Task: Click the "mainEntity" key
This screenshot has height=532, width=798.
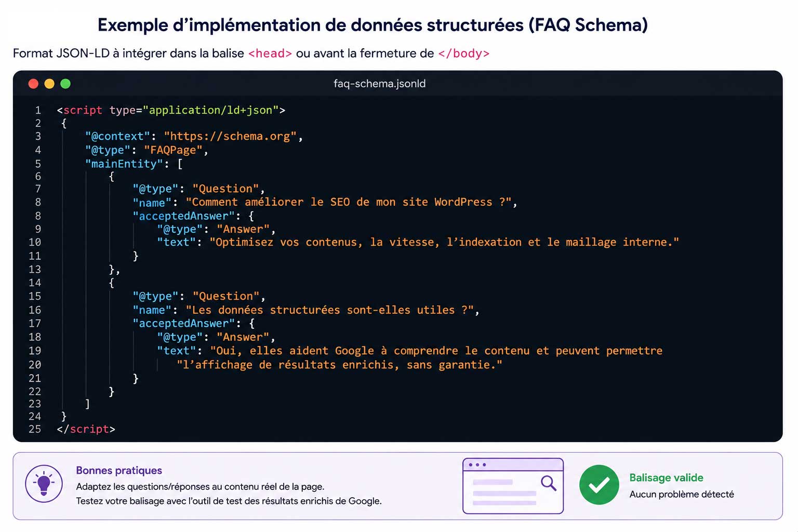Action: [x=124, y=164]
